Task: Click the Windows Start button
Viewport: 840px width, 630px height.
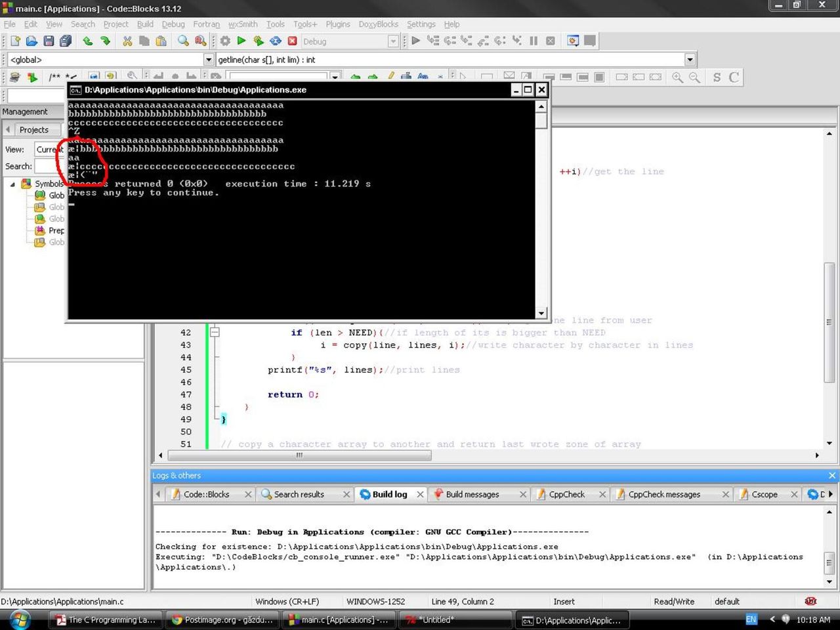Action: [19, 619]
